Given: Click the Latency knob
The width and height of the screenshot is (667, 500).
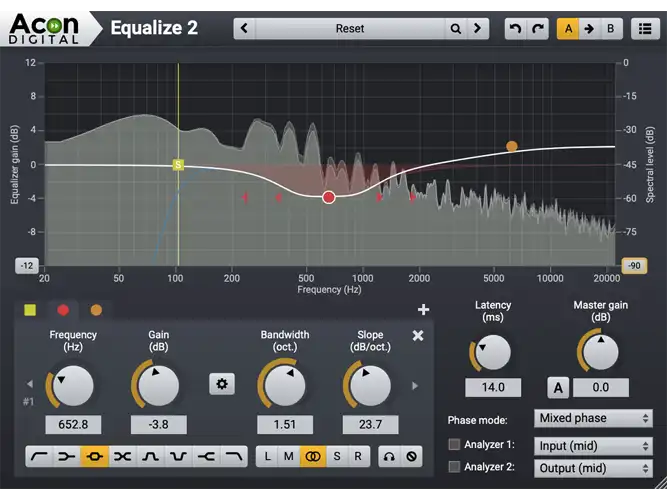Looking at the screenshot, I should [493, 353].
